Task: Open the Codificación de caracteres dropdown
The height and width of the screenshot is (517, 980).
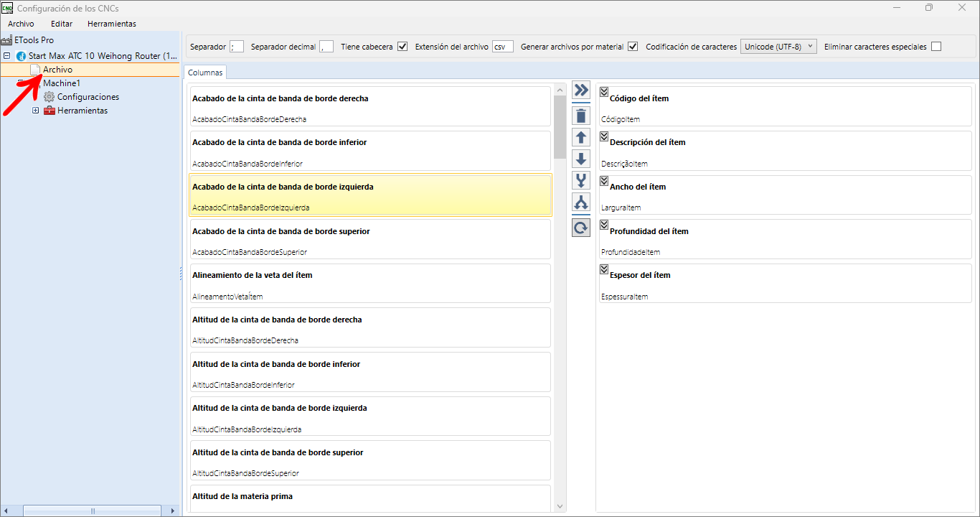Action: point(778,47)
